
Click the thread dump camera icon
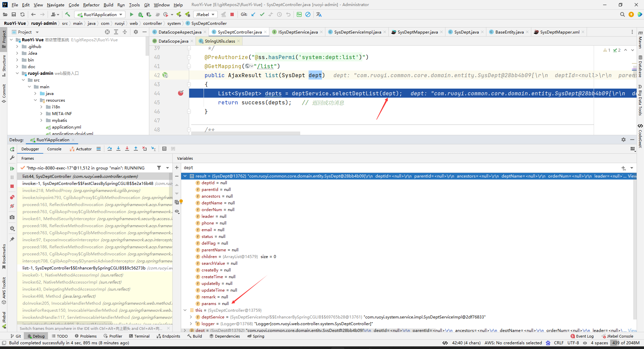coord(12,217)
